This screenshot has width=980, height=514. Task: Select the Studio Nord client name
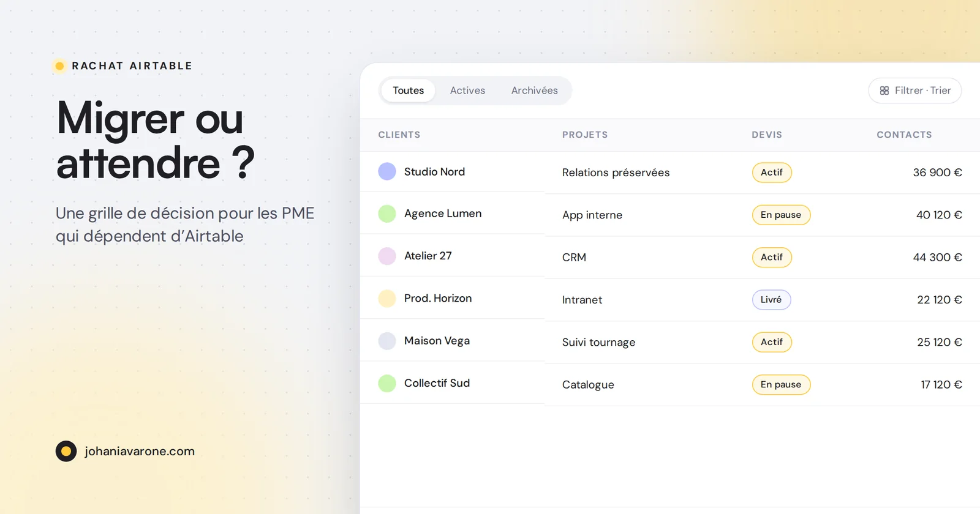[434, 172]
